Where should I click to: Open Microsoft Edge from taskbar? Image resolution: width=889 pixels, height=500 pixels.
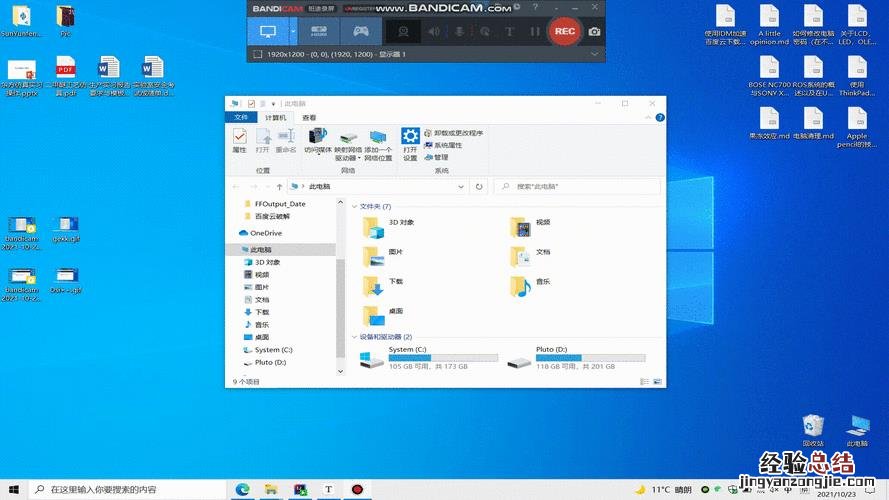pos(242,489)
